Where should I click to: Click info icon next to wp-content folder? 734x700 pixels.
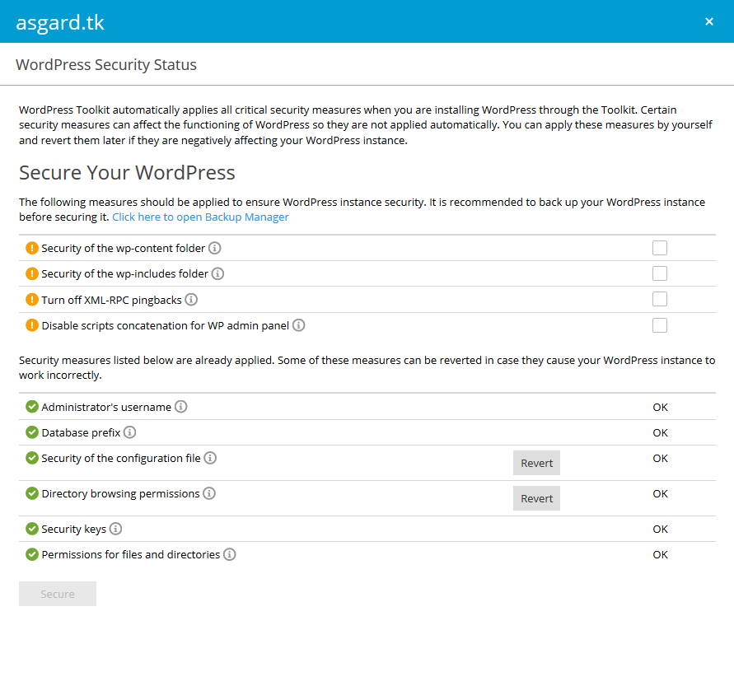pos(214,248)
